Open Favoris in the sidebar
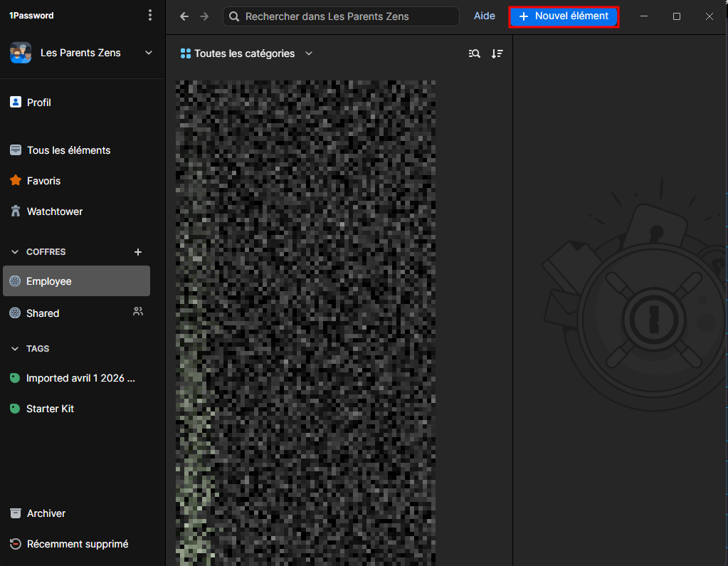 (43, 181)
